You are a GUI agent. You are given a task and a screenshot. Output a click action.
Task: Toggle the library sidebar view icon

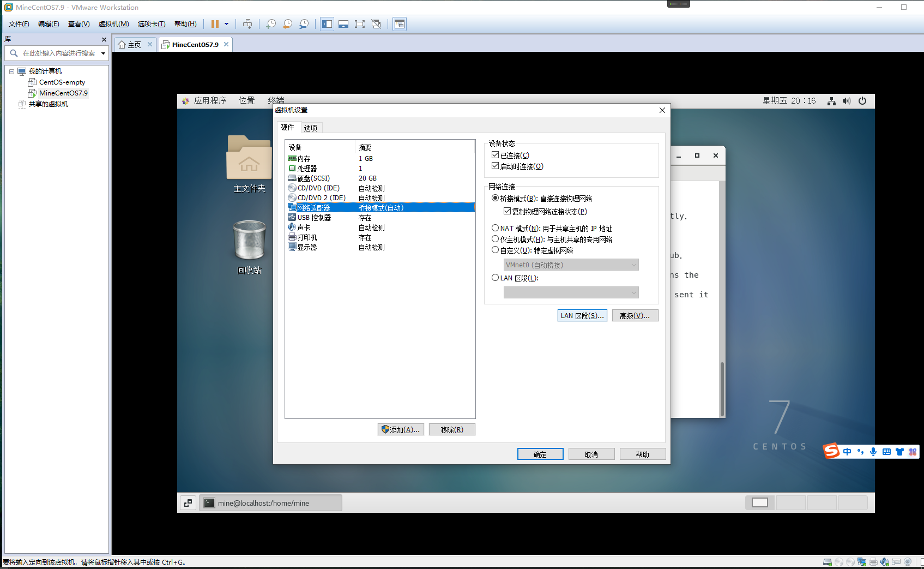327,24
